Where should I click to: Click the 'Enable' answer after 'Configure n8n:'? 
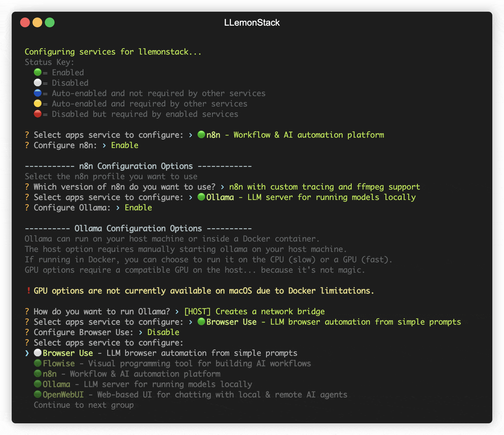(x=125, y=145)
